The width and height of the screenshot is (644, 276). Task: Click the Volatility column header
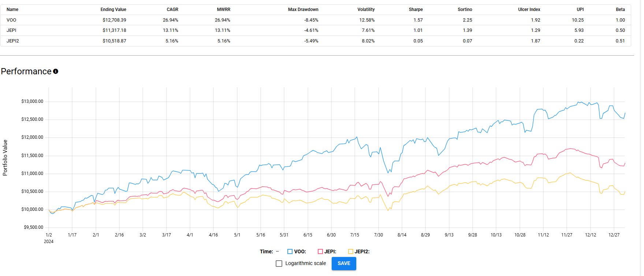[x=366, y=10]
